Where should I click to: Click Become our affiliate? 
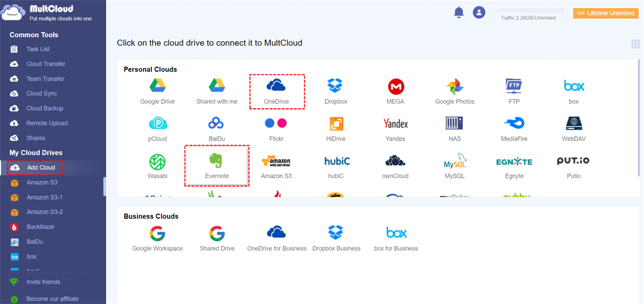point(53,299)
